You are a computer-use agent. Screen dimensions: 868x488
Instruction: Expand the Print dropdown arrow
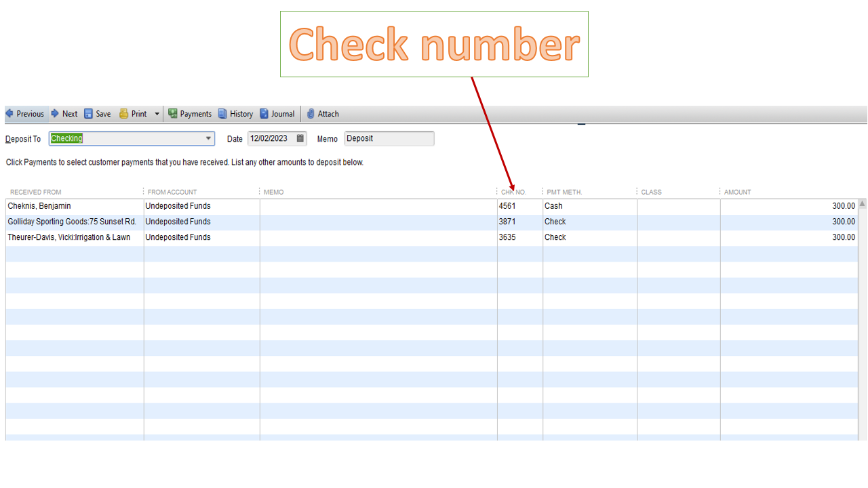(157, 113)
